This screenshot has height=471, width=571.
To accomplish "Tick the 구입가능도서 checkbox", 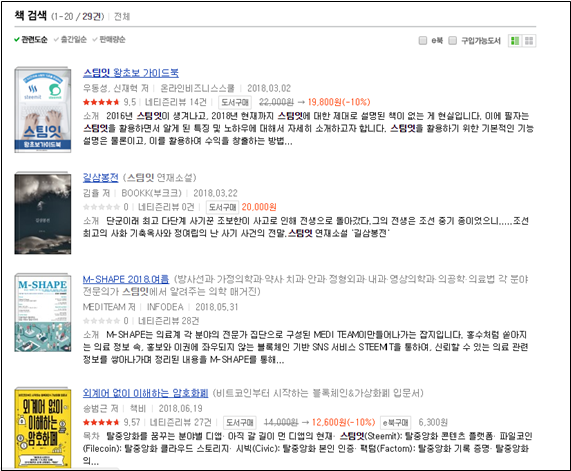I will pyautogui.click(x=452, y=40).
